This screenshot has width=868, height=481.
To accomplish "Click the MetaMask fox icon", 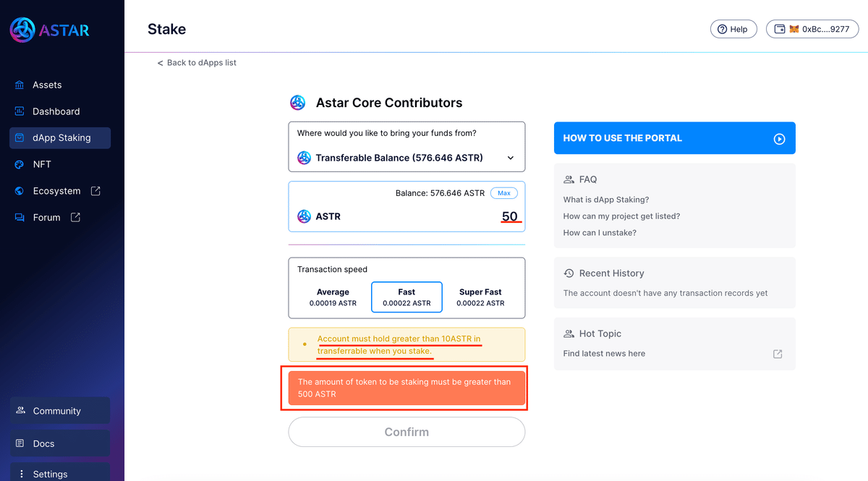I will point(793,29).
